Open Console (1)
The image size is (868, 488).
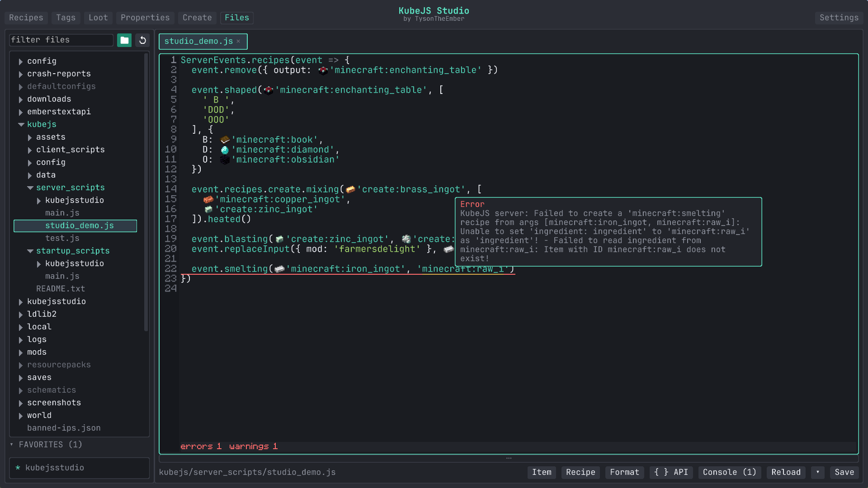(730, 472)
